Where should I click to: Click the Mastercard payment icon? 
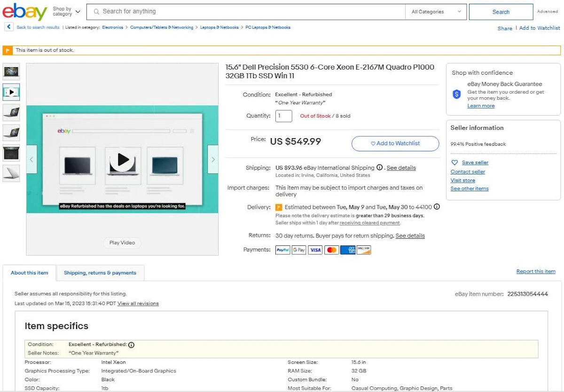click(x=331, y=250)
